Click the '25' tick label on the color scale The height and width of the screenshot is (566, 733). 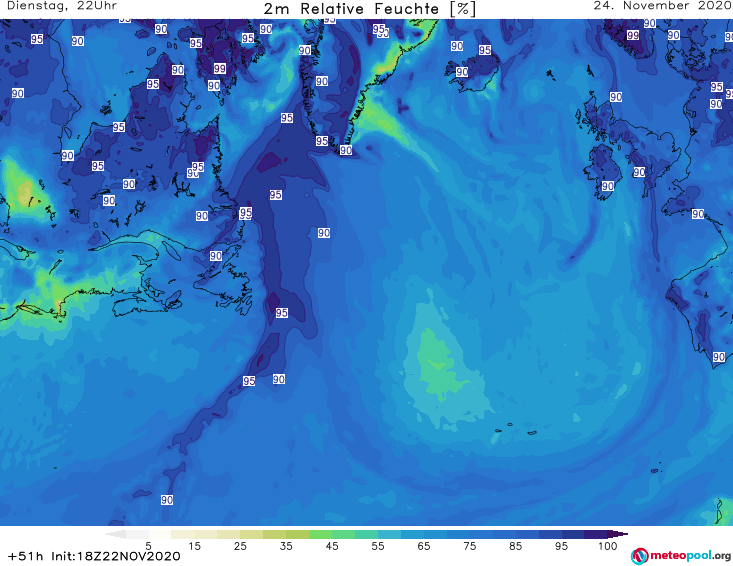coord(240,546)
